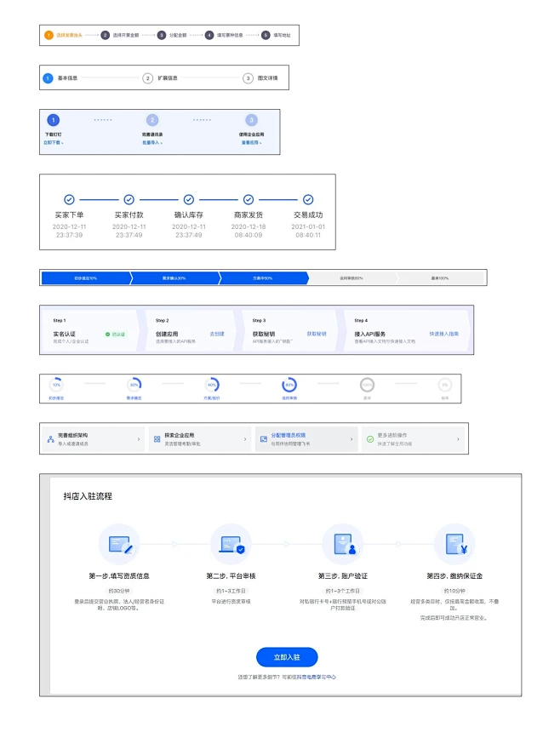This screenshot has width=560, height=738.
Task: Click the 探索企业应用 grid icon
Action: coord(157,439)
